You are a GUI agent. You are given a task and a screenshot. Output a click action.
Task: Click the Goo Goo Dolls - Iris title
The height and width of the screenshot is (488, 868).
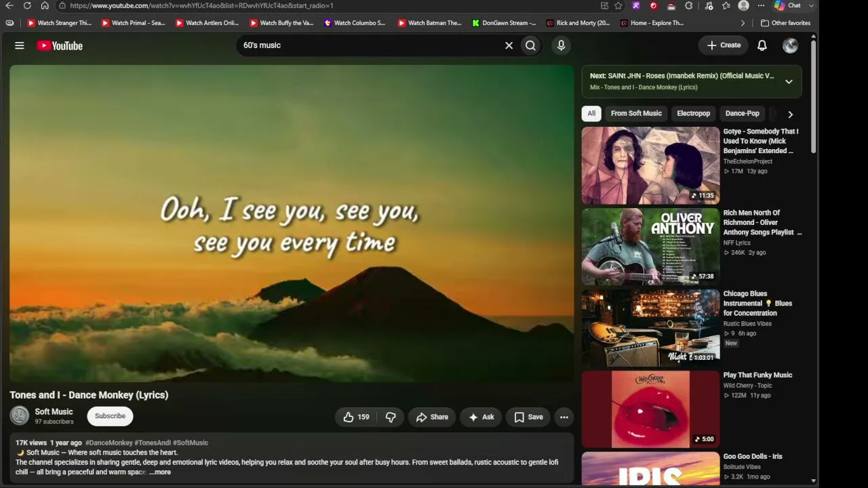(x=753, y=456)
